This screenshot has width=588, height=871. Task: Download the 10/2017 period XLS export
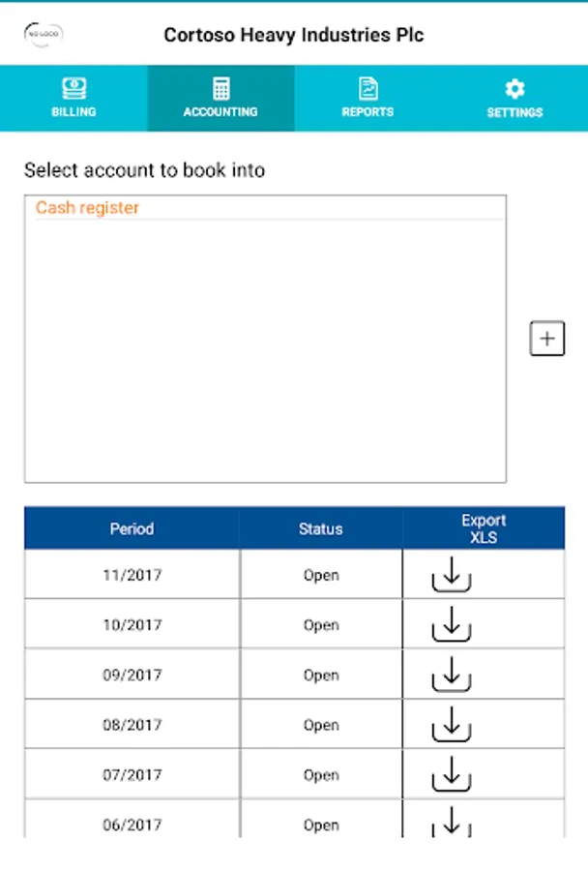coord(451,625)
